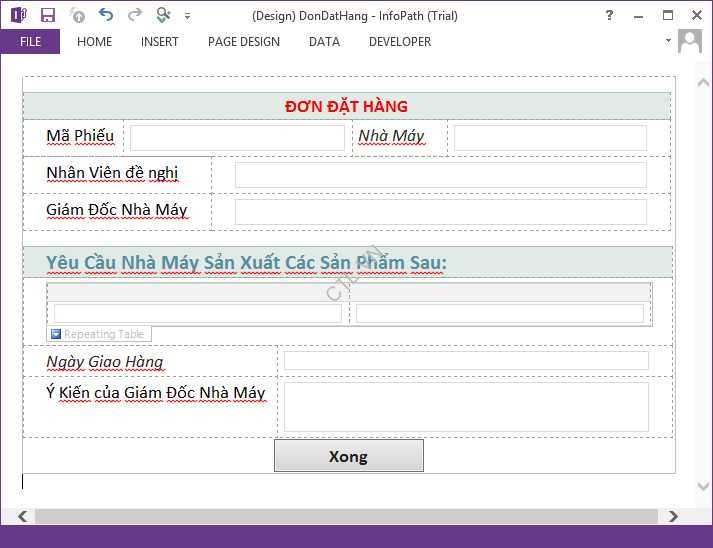Open the PAGE DESIGN ribbon tab
The width and height of the screenshot is (713, 548).
tap(244, 42)
